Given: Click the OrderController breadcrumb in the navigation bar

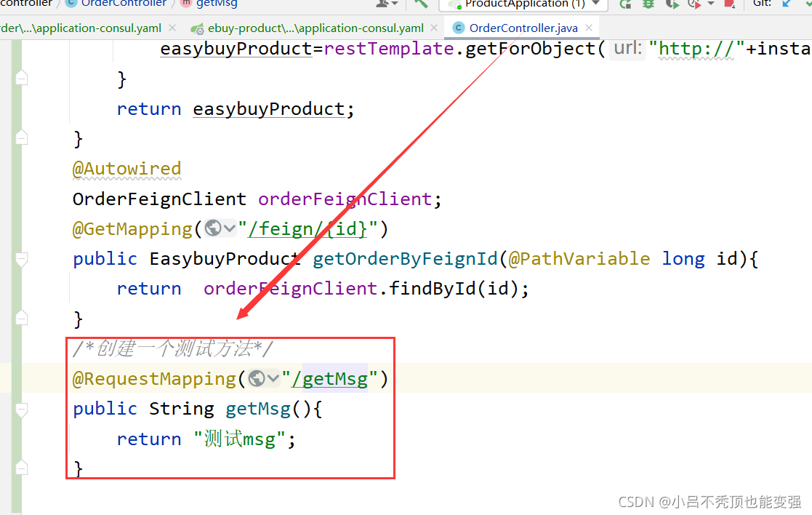Looking at the screenshot, I should [x=124, y=4].
